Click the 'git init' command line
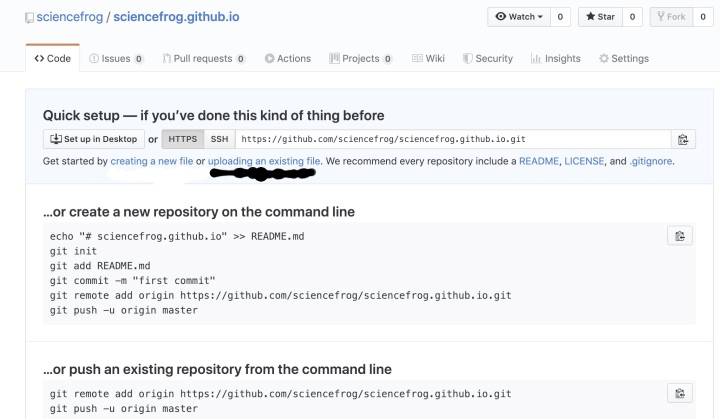This screenshot has width=720, height=419. (x=73, y=251)
